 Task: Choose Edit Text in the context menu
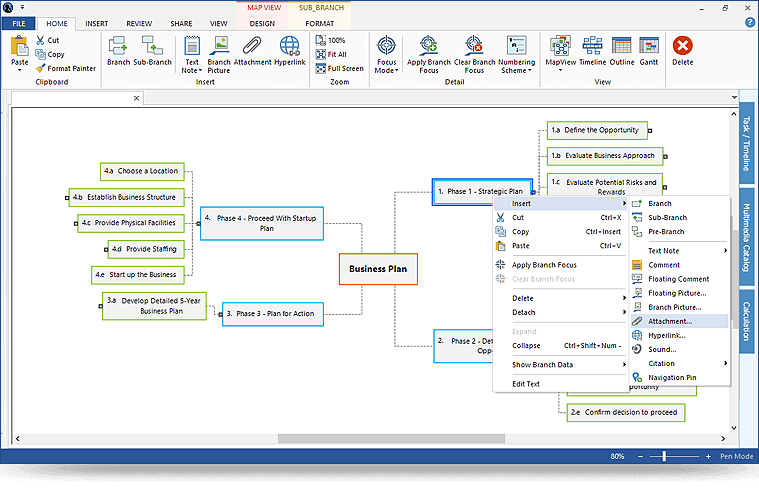pyautogui.click(x=560, y=384)
